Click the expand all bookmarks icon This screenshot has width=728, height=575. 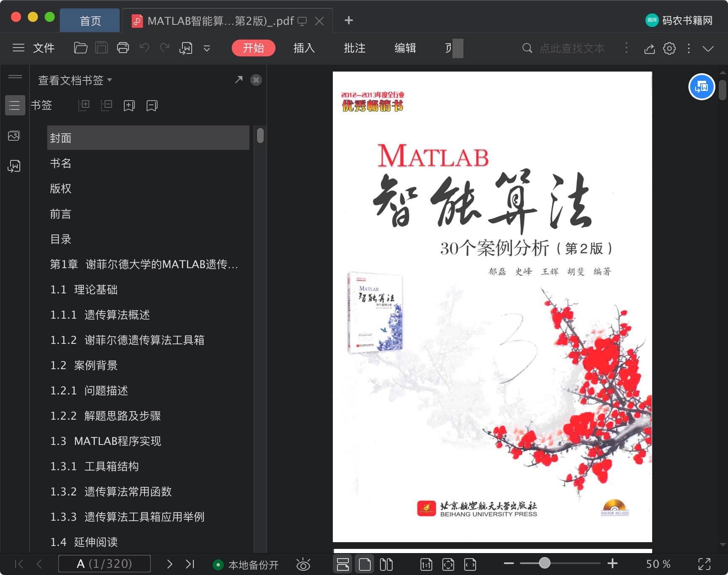coord(84,105)
